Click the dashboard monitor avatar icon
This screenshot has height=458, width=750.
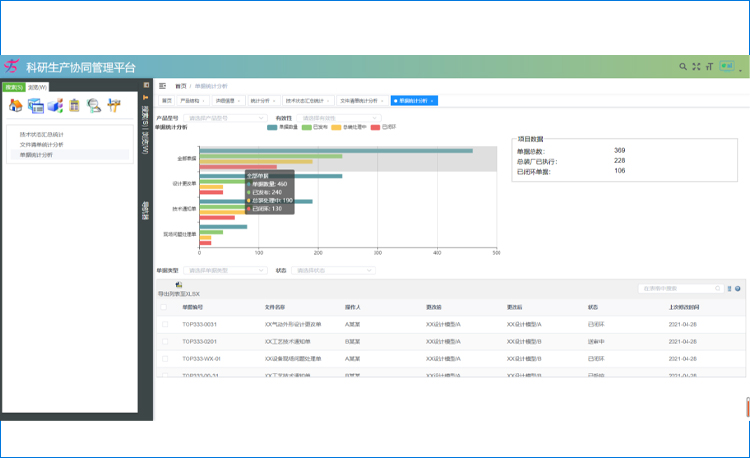pyautogui.click(x=727, y=66)
